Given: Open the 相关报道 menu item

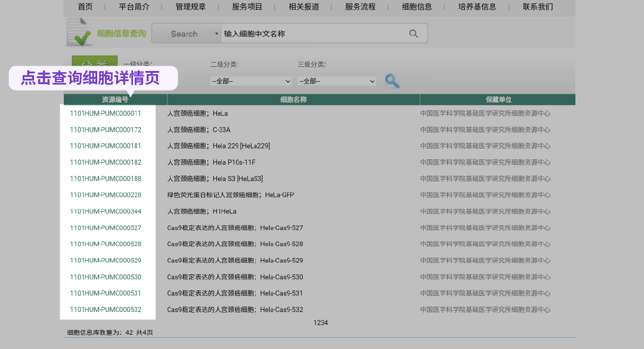Looking at the screenshot, I should pos(304,7).
